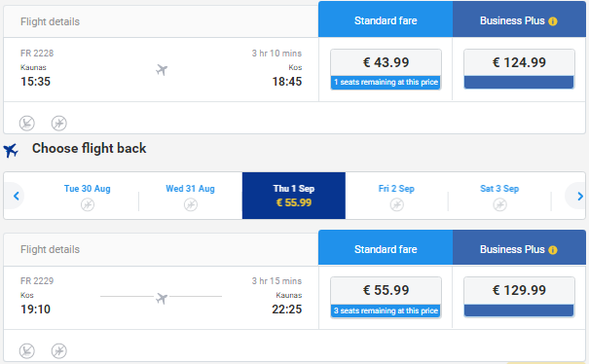The image size is (589, 364).
Task: Click right circular plane icon under FR 2228
Action: point(59,124)
